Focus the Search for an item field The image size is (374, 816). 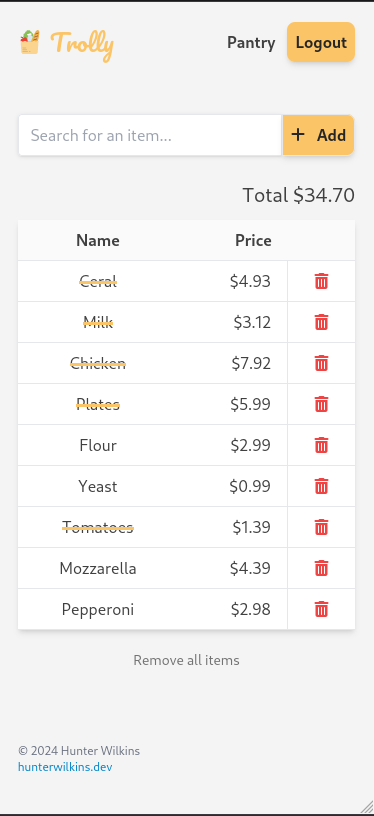point(150,135)
